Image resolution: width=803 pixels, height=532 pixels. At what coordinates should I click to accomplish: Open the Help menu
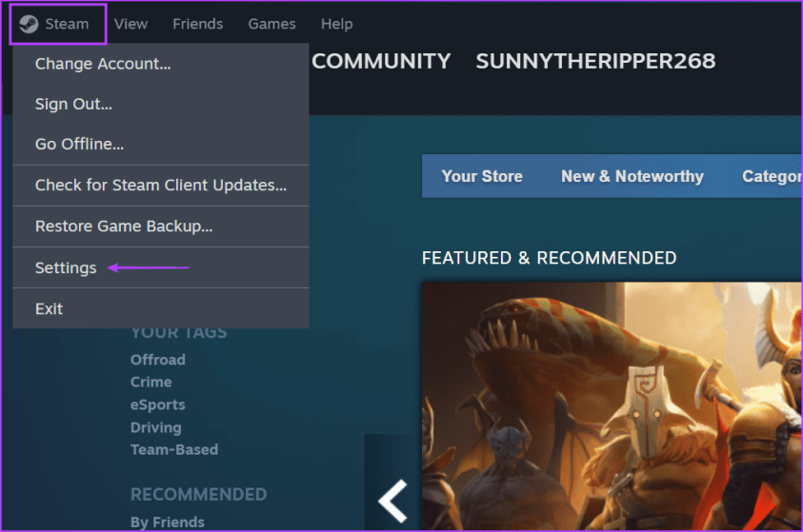coord(336,24)
